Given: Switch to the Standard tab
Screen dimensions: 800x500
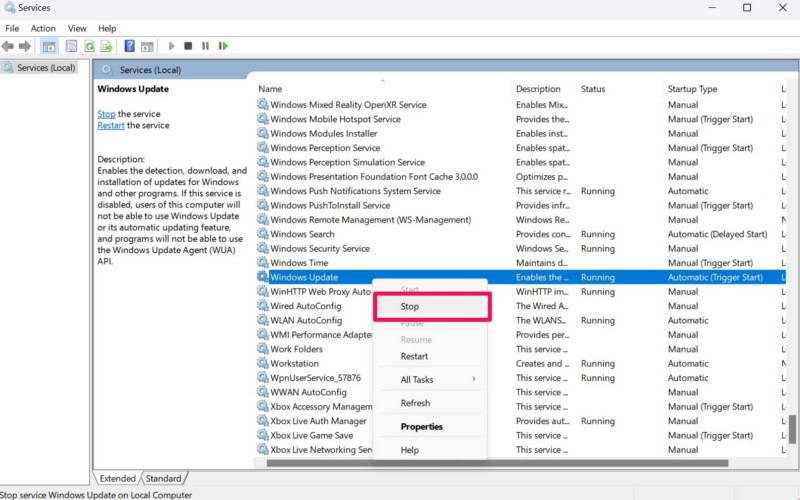Looking at the screenshot, I should pos(164,478).
